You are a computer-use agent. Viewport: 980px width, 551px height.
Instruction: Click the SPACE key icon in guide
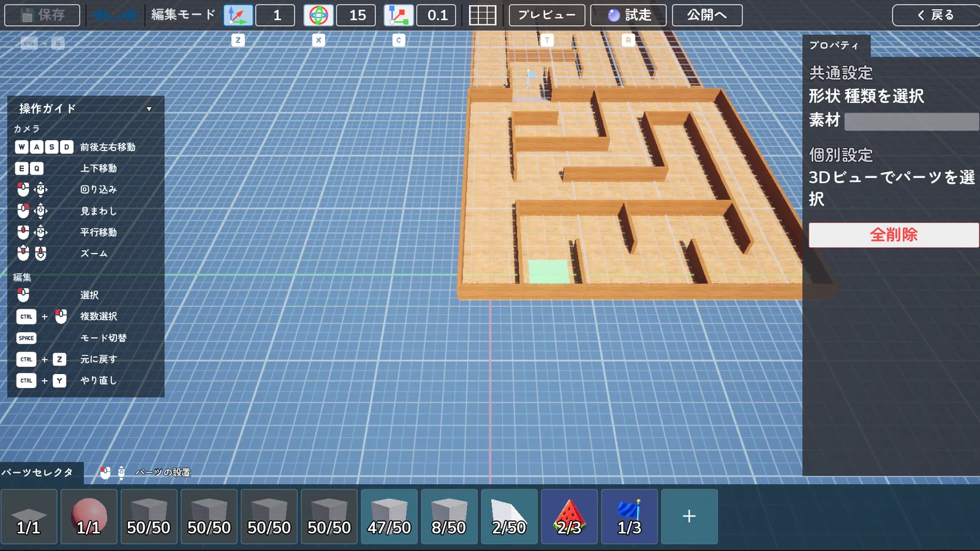pyautogui.click(x=26, y=338)
